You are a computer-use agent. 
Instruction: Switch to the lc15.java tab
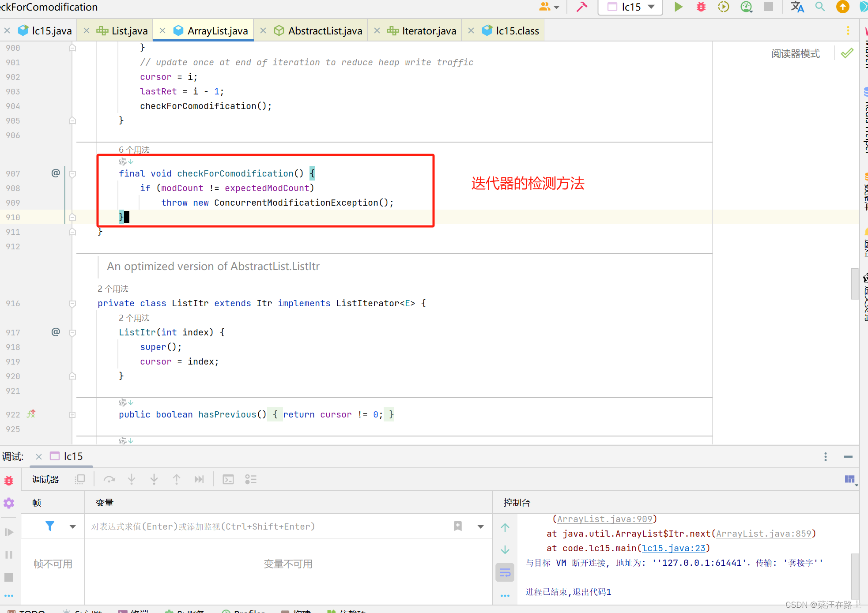pos(45,30)
